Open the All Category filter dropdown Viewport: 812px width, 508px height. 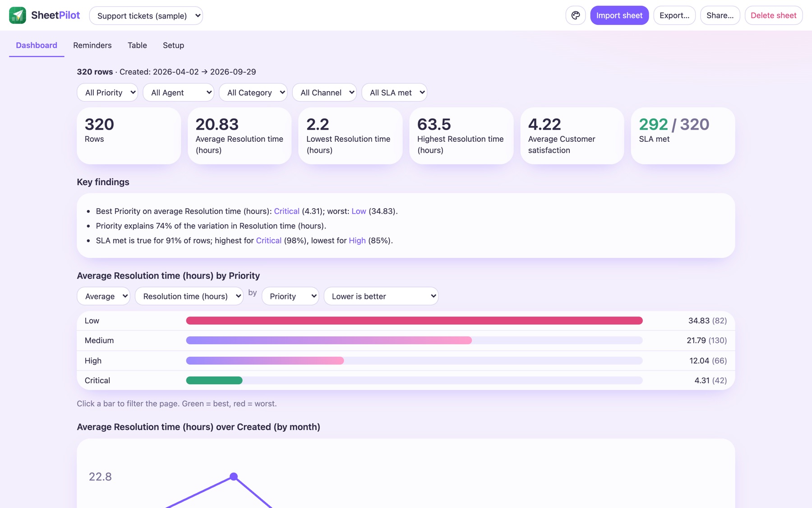point(253,93)
